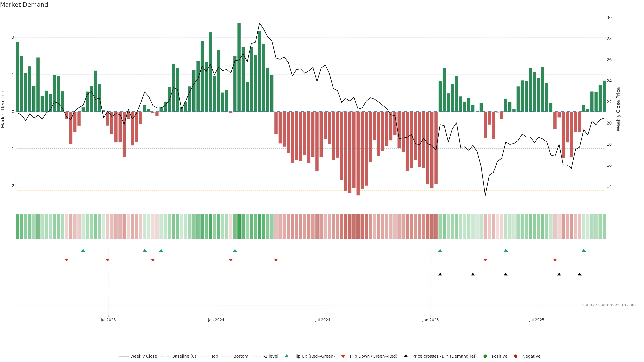
Task: Click the Market Demand chart title
Action: 24,5
